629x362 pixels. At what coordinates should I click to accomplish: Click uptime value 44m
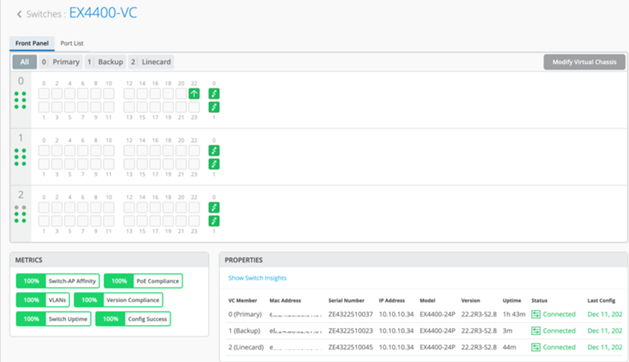(x=509, y=347)
